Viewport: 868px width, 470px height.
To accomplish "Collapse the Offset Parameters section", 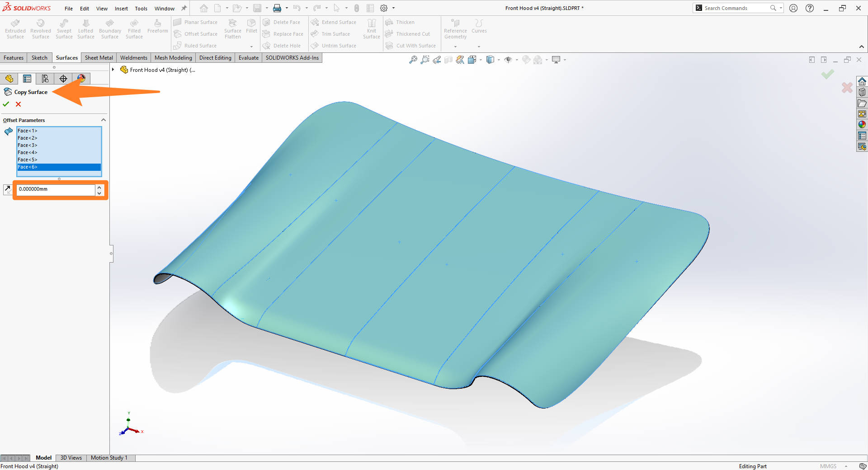I will coord(104,120).
